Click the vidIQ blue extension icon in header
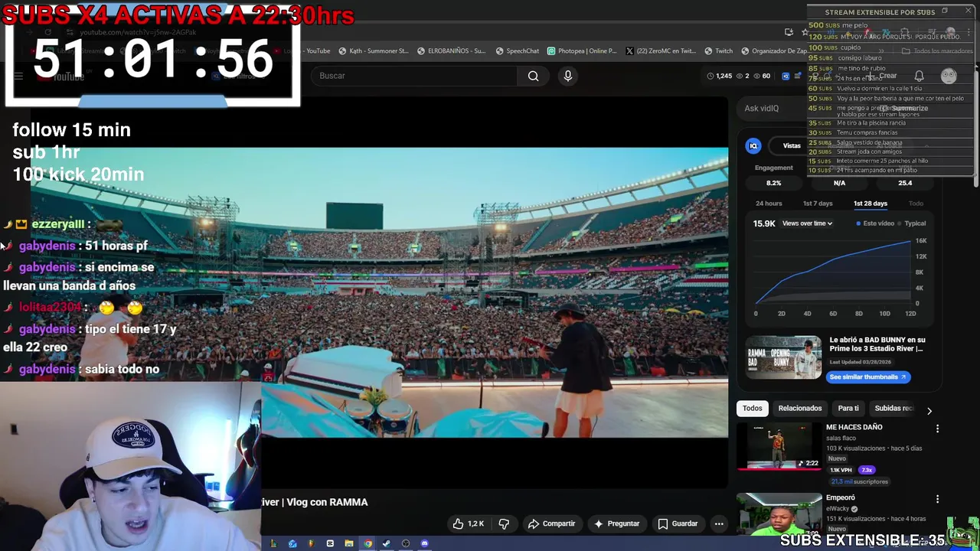This screenshot has height=551, width=980. 785,76
